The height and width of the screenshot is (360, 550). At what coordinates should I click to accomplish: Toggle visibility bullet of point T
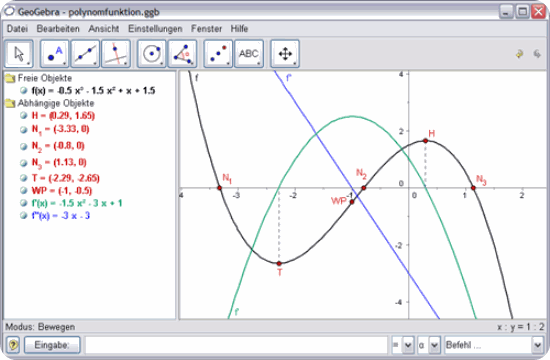(24, 178)
